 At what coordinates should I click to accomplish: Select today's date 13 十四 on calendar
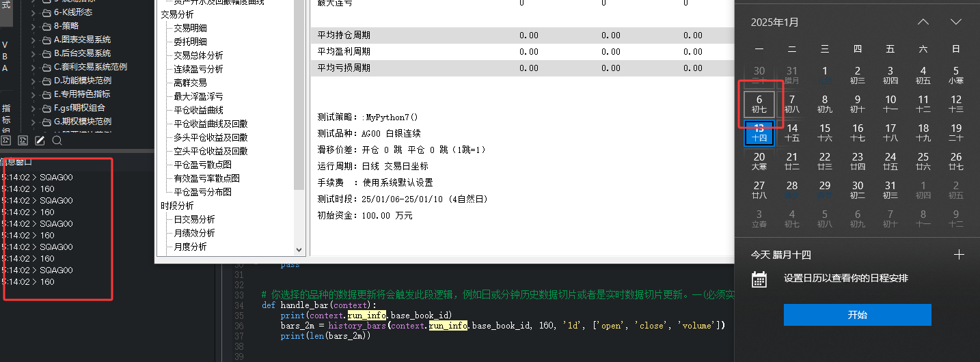(759, 133)
